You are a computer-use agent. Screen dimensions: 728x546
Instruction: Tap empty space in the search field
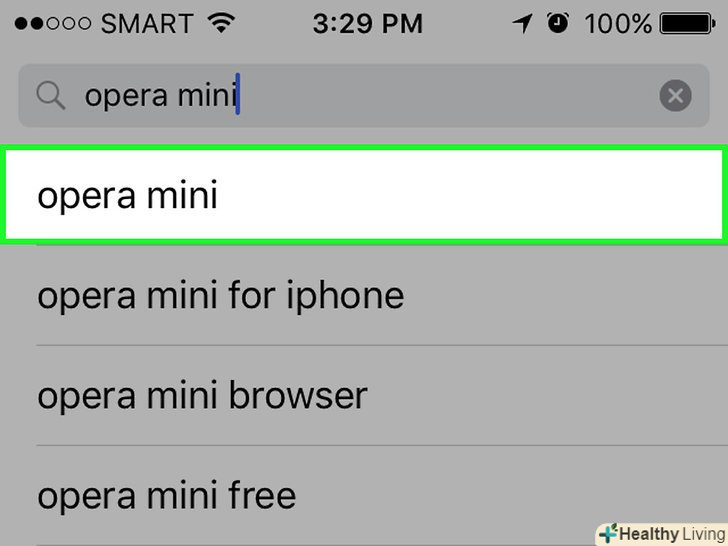tap(450, 96)
